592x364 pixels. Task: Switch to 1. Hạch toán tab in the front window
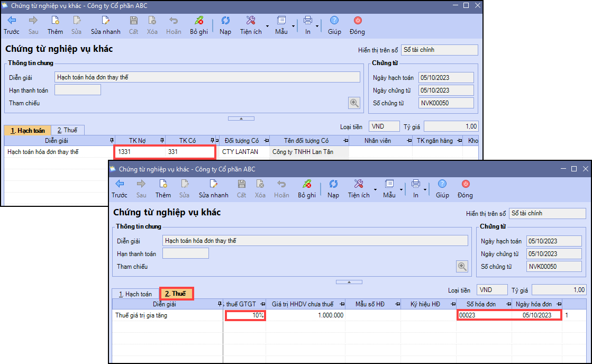[x=135, y=294]
